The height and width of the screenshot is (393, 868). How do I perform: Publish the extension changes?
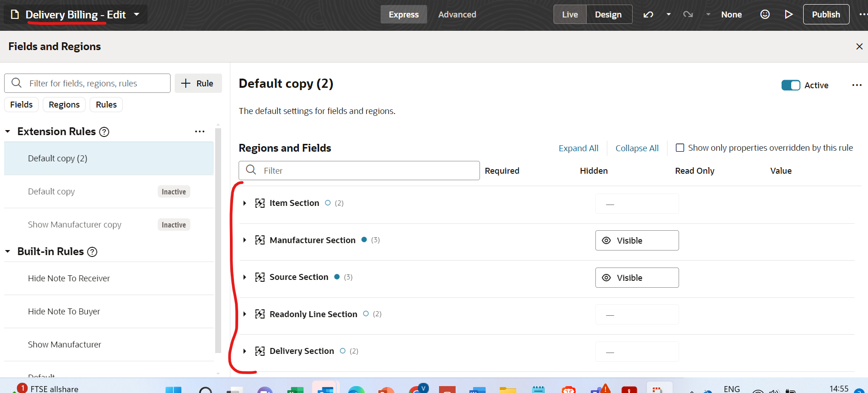(826, 14)
